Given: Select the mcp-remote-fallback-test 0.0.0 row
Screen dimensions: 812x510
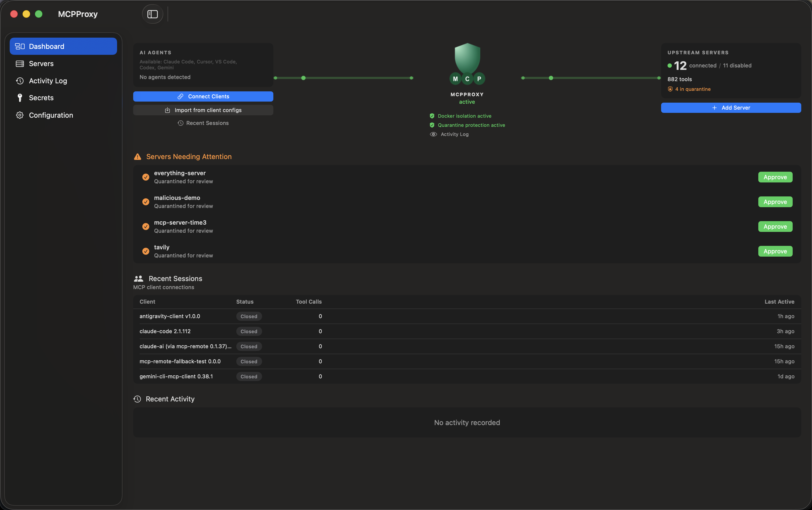Looking at the screenshot, I should [x=467, y=361].
